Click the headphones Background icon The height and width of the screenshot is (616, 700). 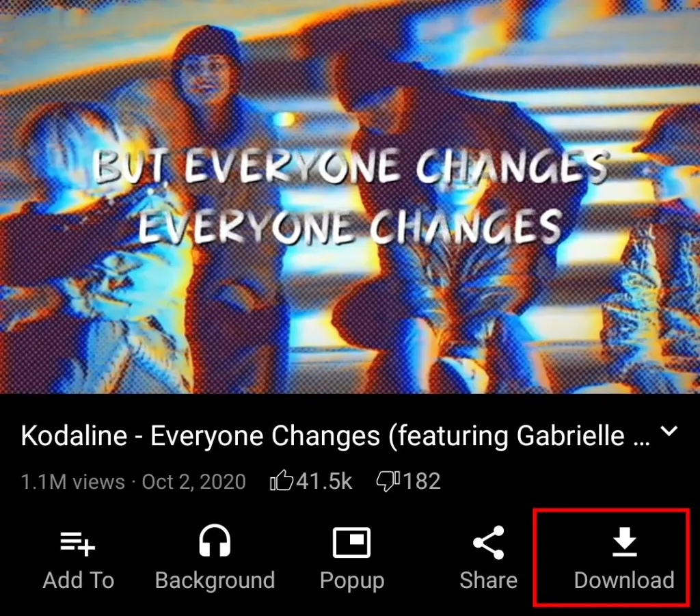(215, 541)
